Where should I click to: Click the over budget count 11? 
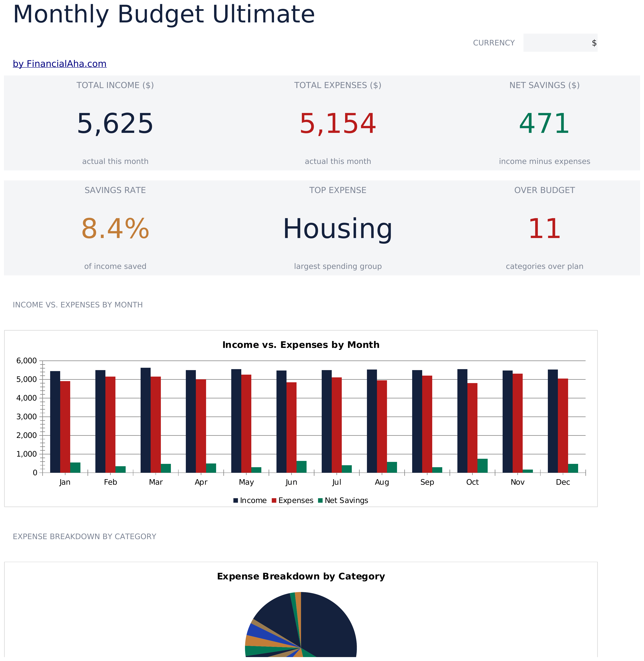click(x=544, y=229)
